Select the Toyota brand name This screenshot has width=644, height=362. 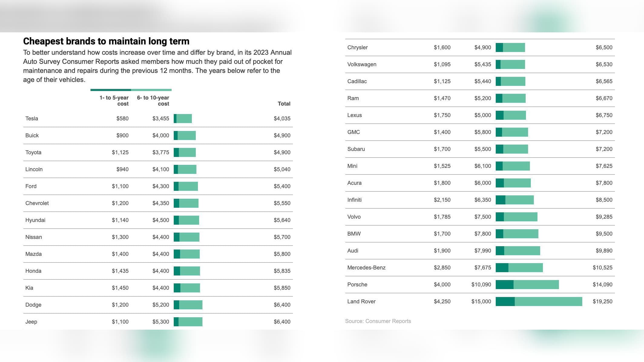coord(33,152)
